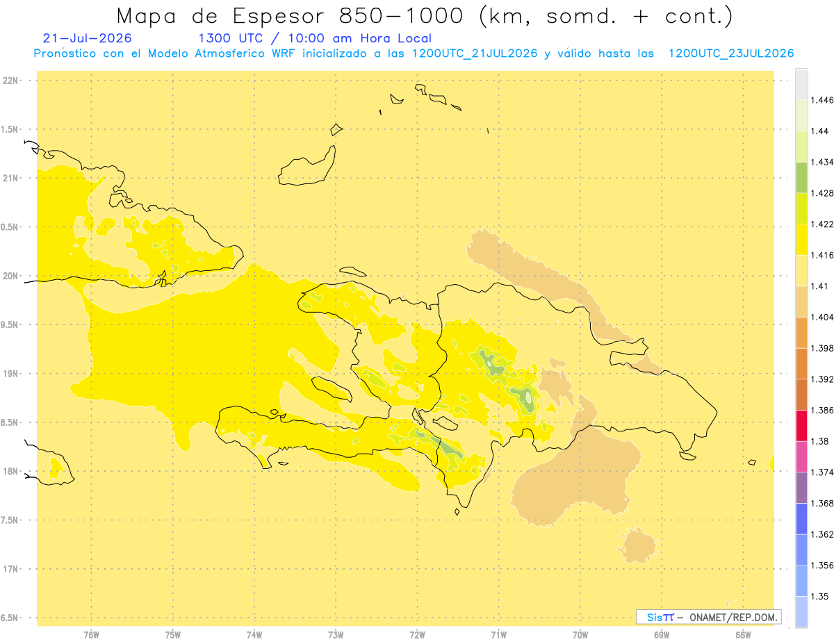
Task: Pick the legend swatch between 1.434 and 1.44
Action: [x=801, y=147]
